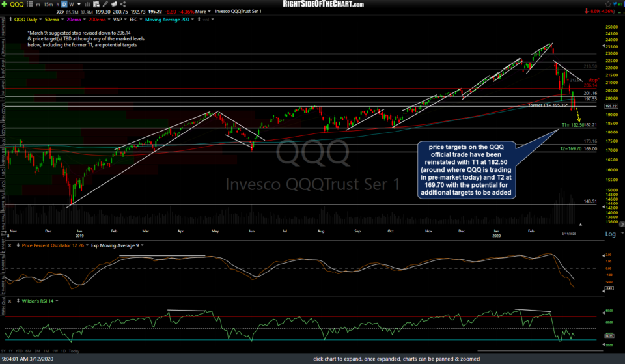The width and height of the screenshot is (625, 364).
Task: Close the Price Percent Oscillator pane
Action: 10,245
